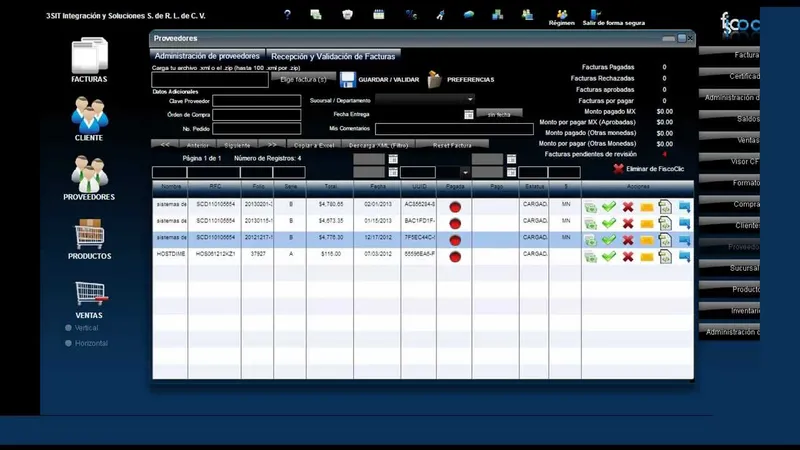
Task: Reject the HOSTDIME invoice with red X
Action: (x=628, y=256)
